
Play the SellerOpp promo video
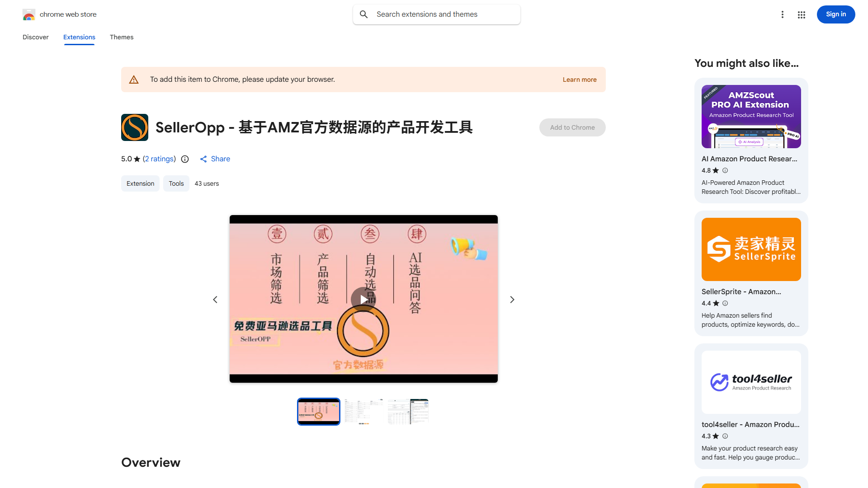click(363, 299)
